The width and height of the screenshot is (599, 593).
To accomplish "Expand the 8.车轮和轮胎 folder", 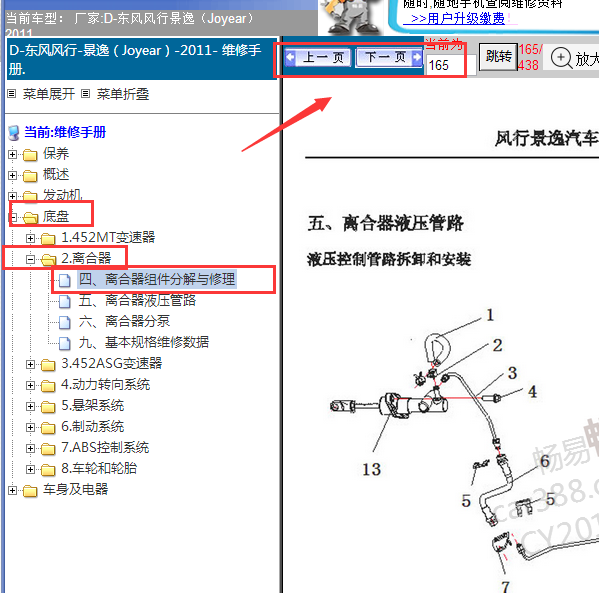I will click(30, 469).
